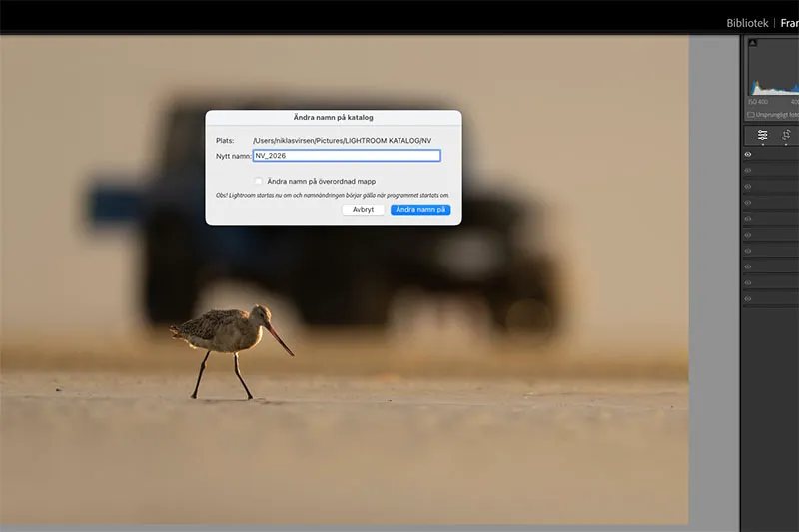Click the 'Ändra namn på katalog' dialog title
799x532 pixels.
pos(334,117)
